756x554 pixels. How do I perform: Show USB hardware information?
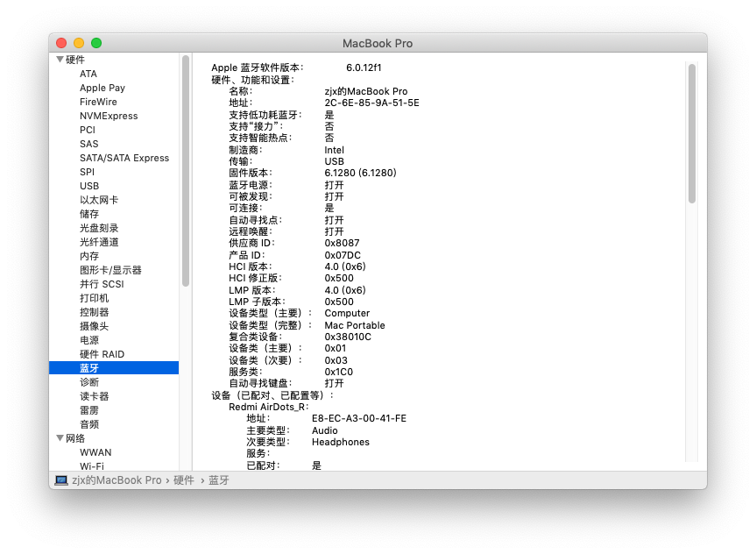point(89,186)
